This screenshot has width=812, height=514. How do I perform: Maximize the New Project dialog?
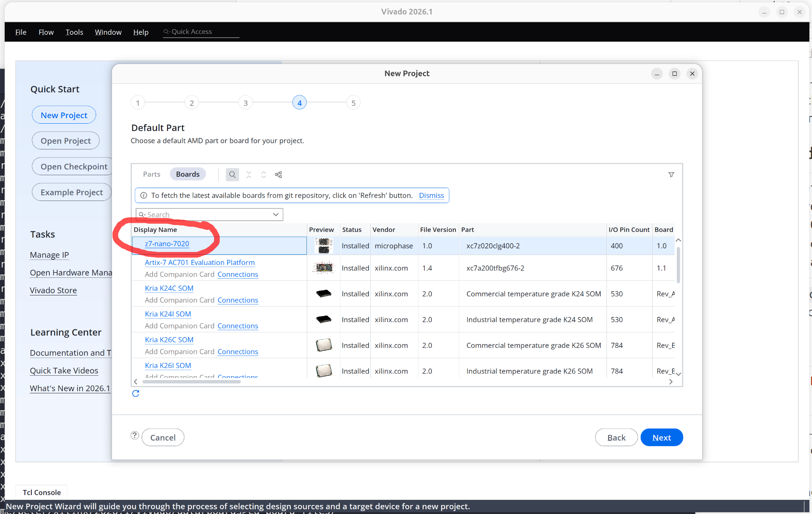(675, 74)
